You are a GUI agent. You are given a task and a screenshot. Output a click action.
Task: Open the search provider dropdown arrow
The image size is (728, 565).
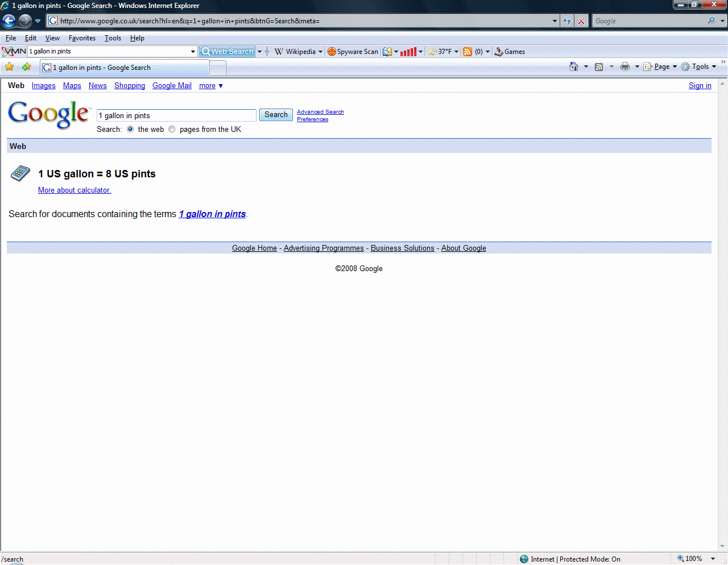722,21
